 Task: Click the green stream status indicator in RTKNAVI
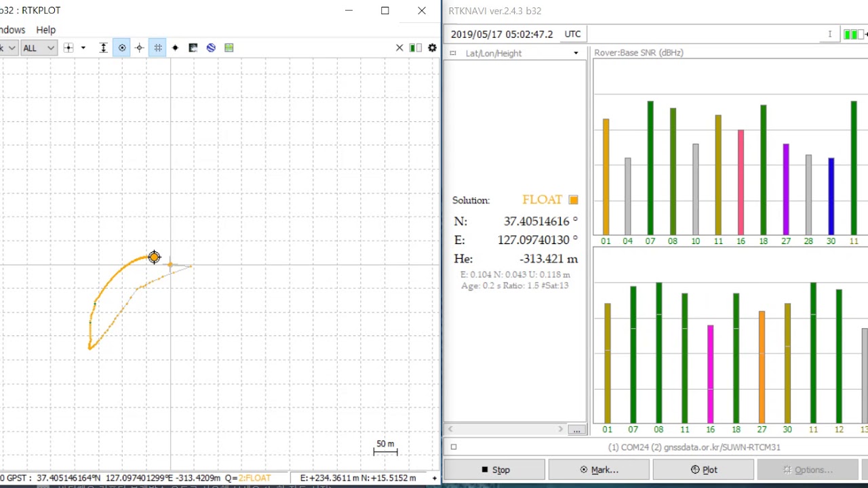(852, 34)
